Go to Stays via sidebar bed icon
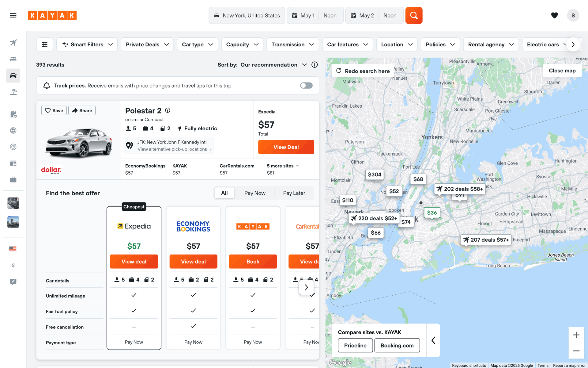588x368 pixels. [13, 59]
